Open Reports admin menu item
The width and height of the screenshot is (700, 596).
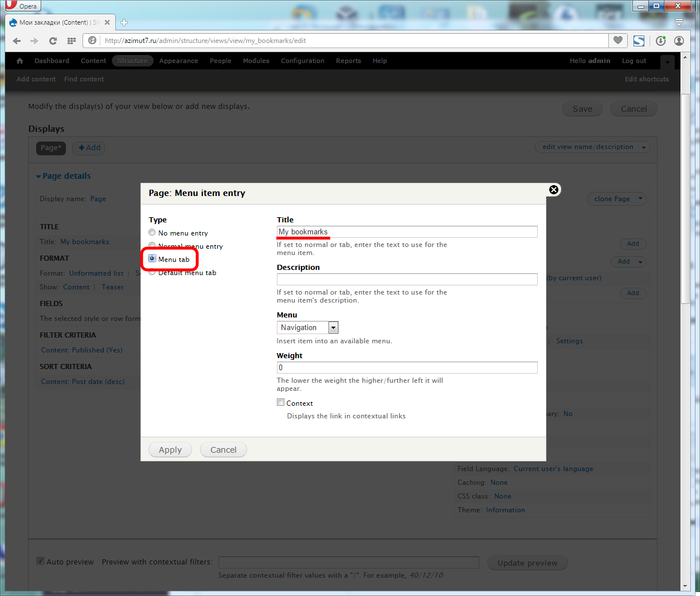coord(349,61)
